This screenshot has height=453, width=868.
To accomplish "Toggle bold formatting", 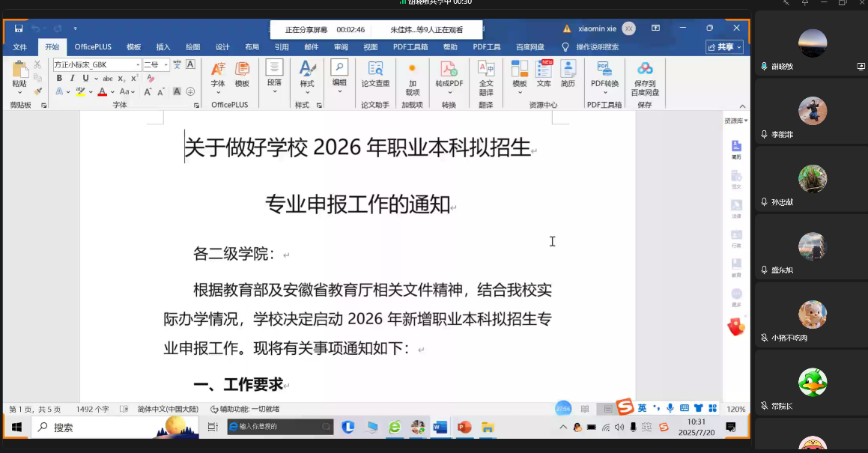I will point(59,78).
